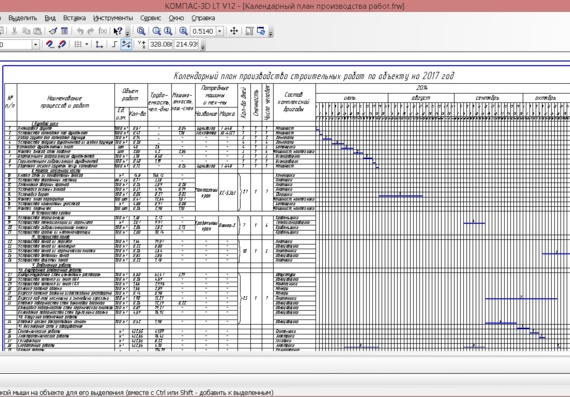
Task: Open the Вставка menu
Action: (74, 18)
